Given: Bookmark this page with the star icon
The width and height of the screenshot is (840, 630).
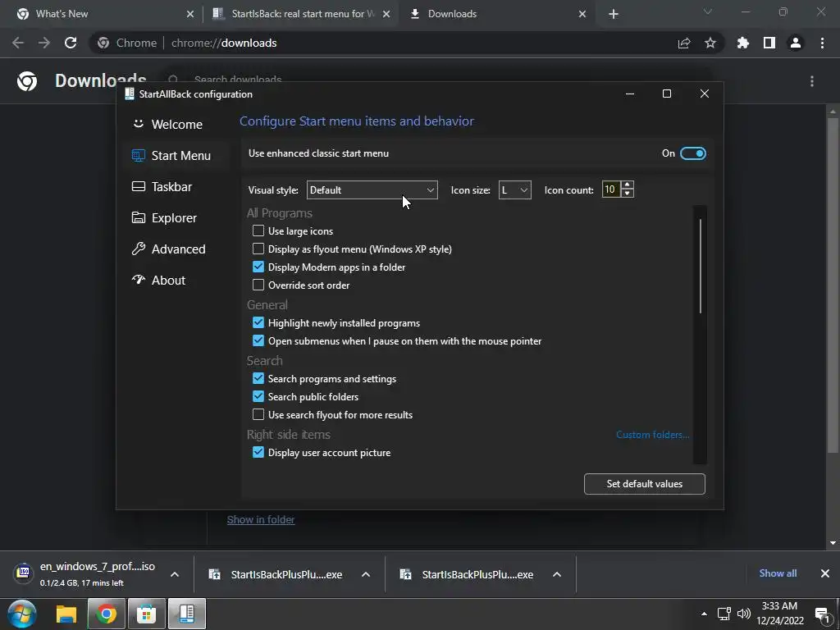Looking at the screenshot, I should point(710,43).
